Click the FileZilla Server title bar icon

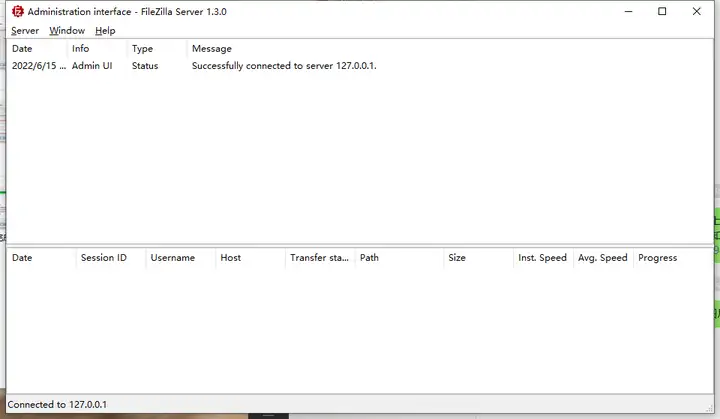17,11
